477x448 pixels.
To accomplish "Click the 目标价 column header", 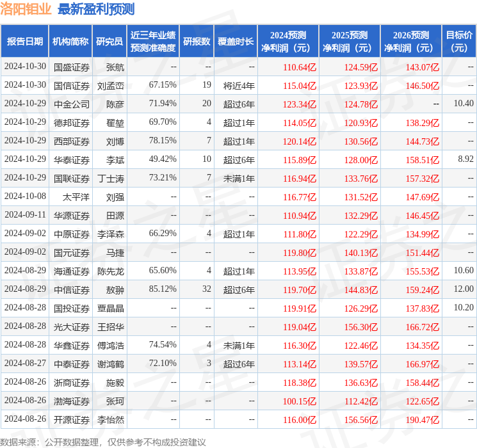I will [459, 42].
